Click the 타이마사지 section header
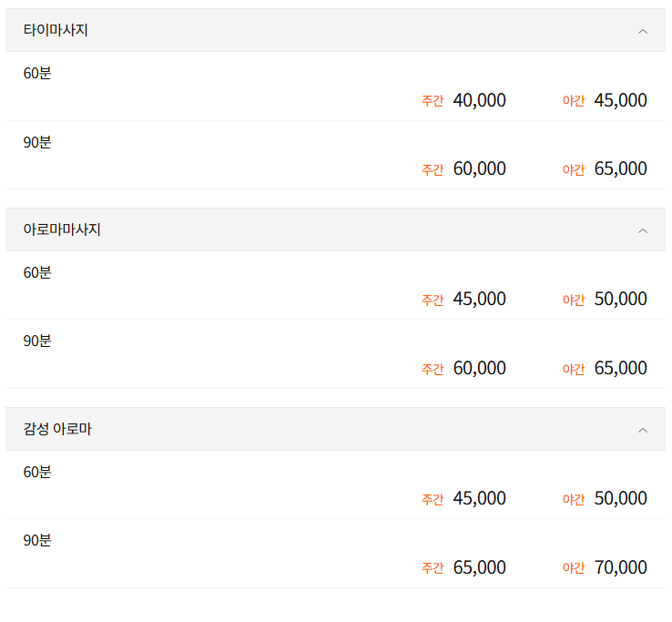The image size is (672, 622). 56,30
